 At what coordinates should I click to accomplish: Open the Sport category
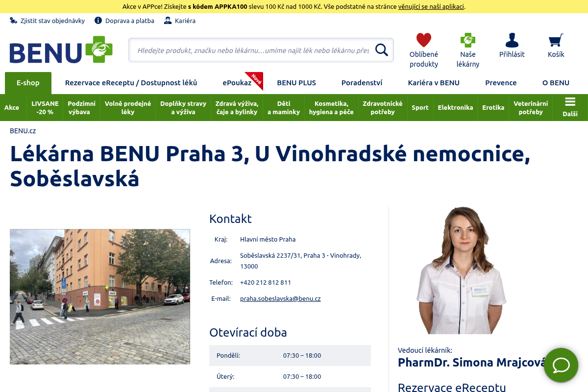pos(420,107)
